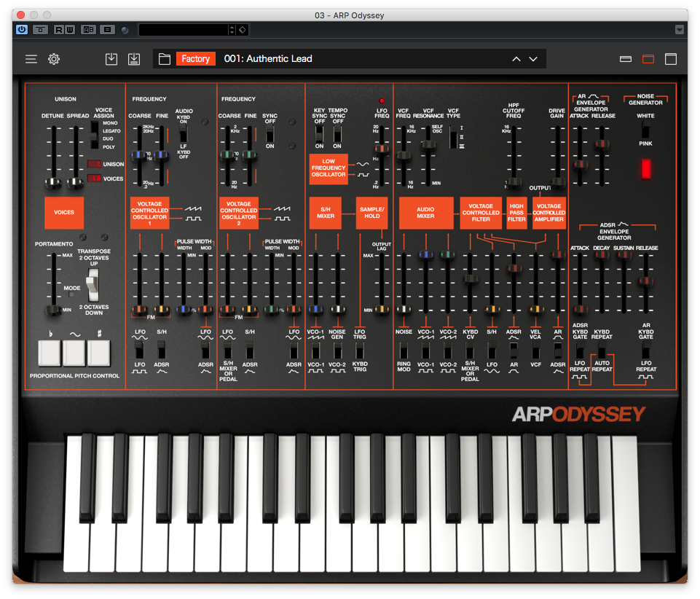The height and width of the screenshot is (599, 700).
Task: Toggle the KYBD Trig / LFO Trig switch
Action: click(x=360, y=351)
